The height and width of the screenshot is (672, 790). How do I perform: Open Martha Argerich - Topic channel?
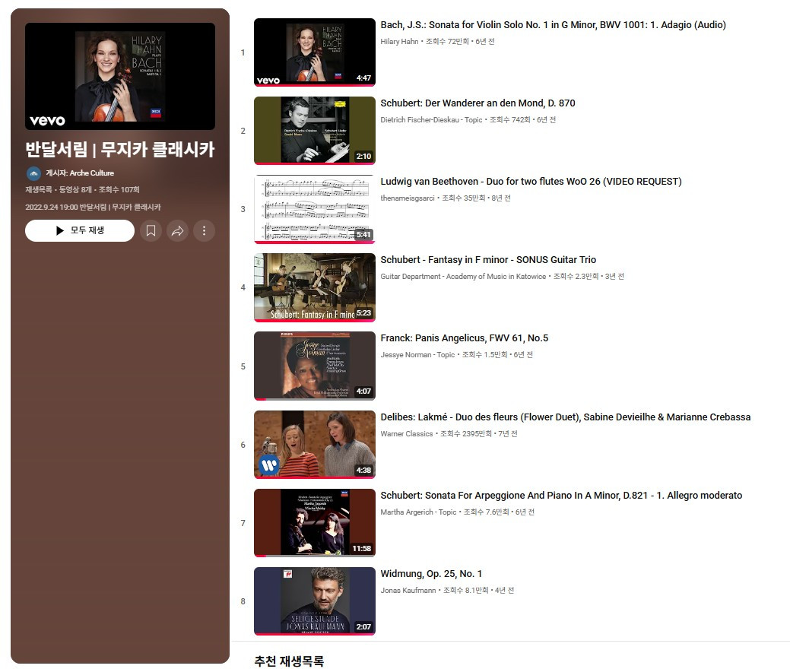point(418,512)
